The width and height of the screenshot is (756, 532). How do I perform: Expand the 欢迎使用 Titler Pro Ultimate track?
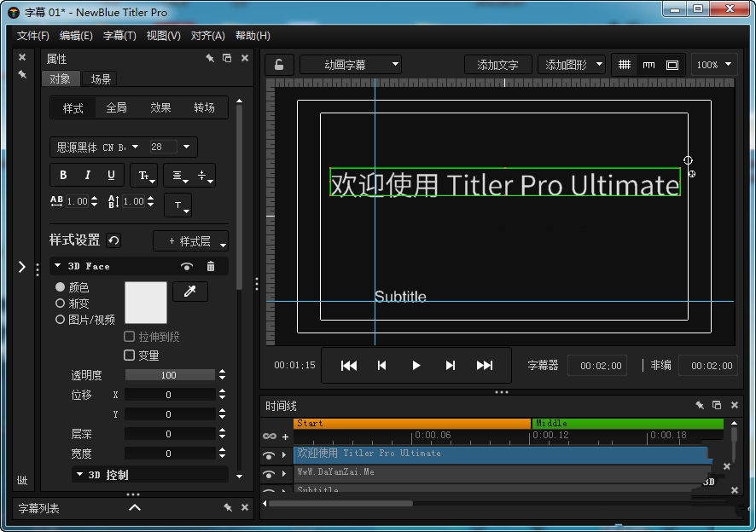(284, 454)
